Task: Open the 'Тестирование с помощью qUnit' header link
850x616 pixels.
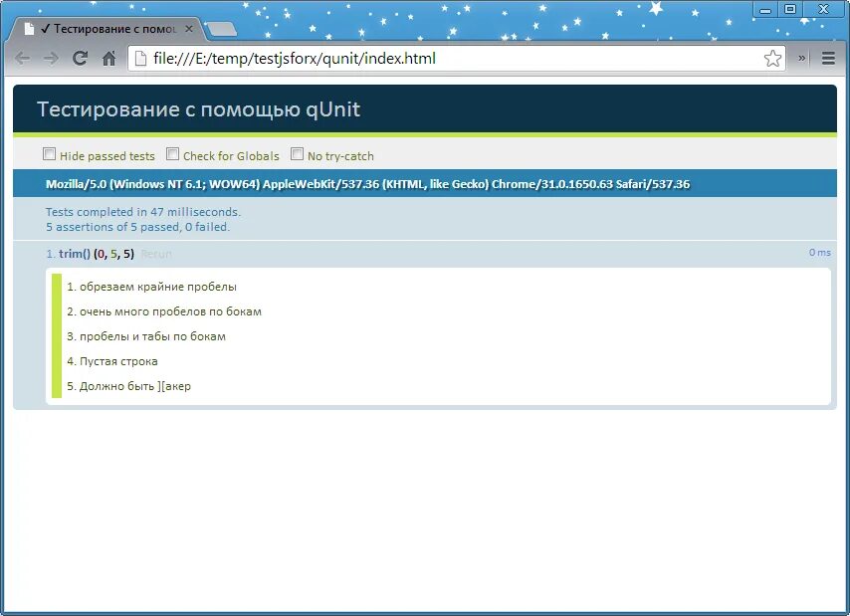Action: (198, 108)
